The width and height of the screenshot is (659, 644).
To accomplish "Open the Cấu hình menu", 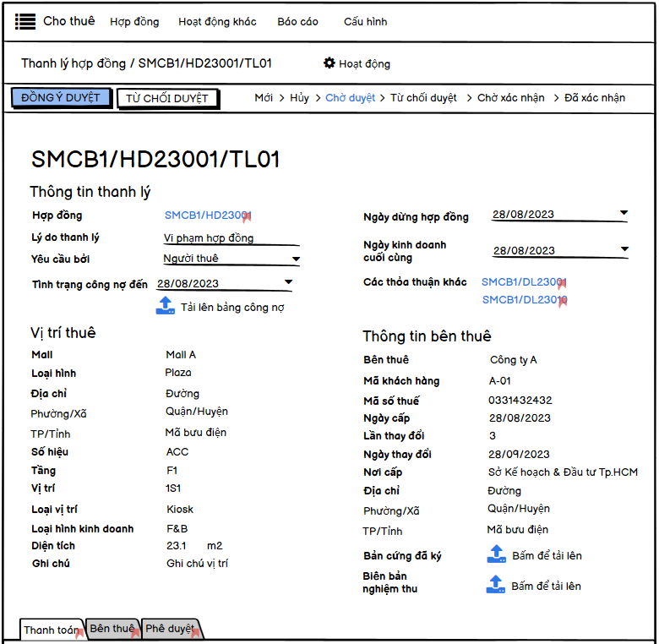I will pos(365,22).
